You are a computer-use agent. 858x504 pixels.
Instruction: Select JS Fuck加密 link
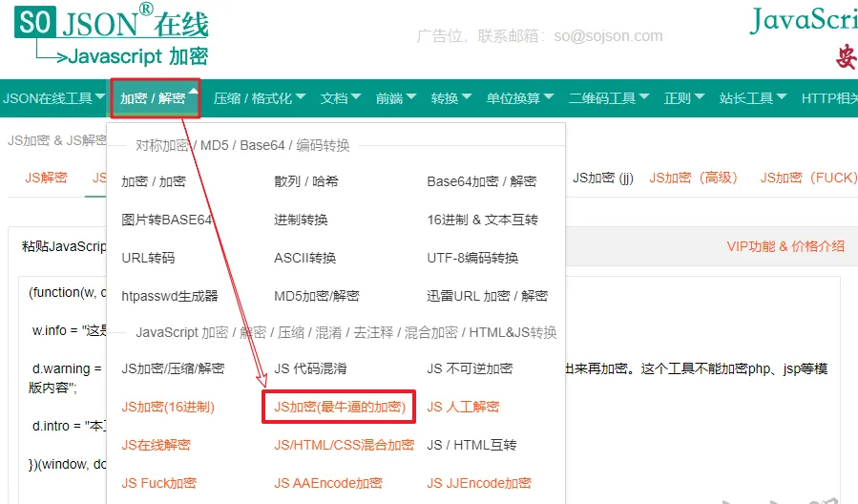(x=158, y=483)
